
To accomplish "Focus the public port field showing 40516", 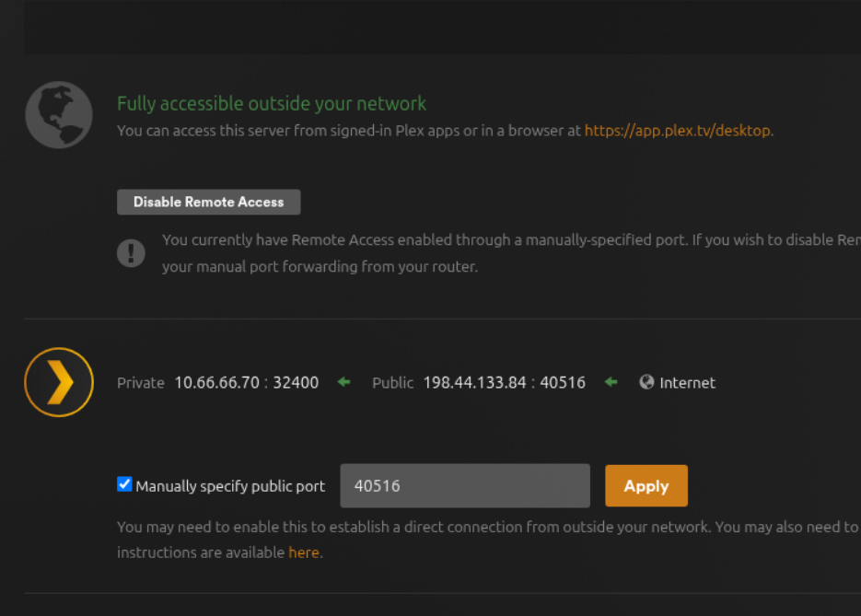I will [x=465, y=486].
